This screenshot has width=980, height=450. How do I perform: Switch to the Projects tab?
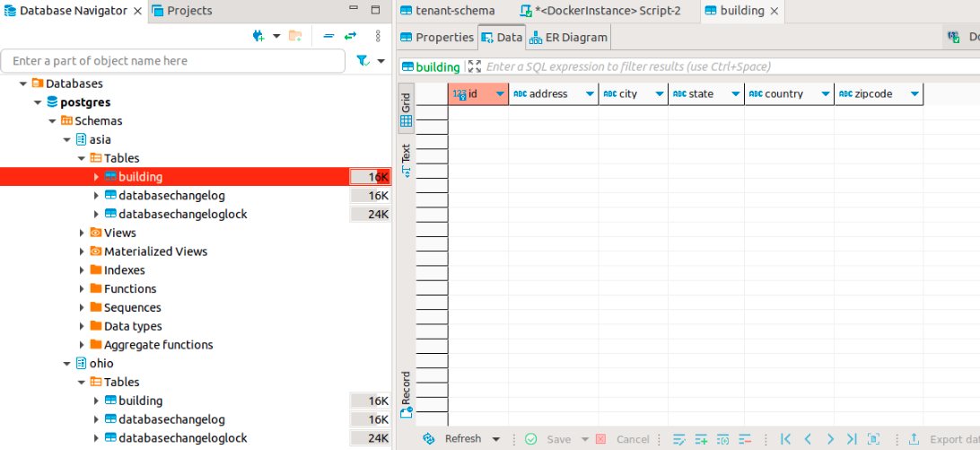[x=182, y=11]
